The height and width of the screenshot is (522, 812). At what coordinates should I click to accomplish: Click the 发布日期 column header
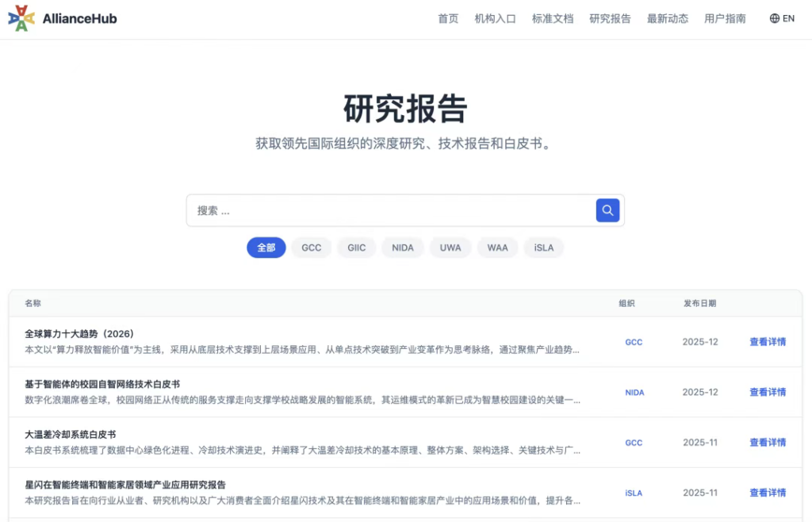(699, 303)
